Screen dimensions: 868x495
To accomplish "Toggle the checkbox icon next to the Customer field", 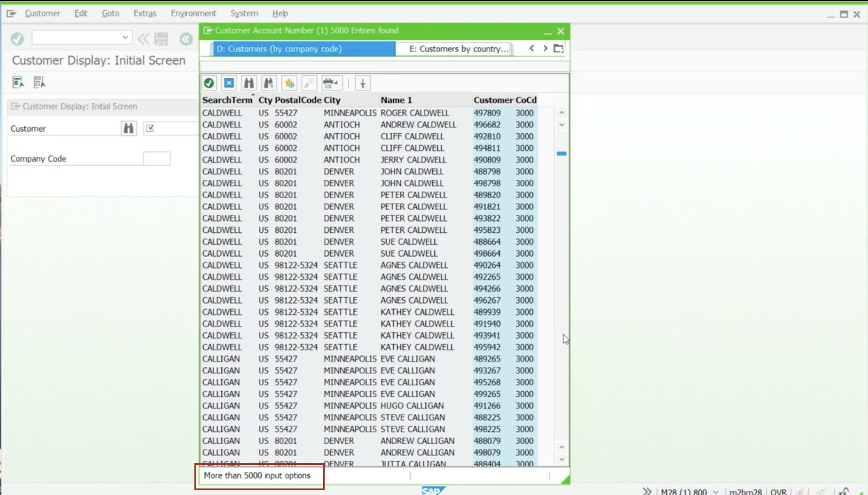I will pyautogui.click(x=150, y=128).
